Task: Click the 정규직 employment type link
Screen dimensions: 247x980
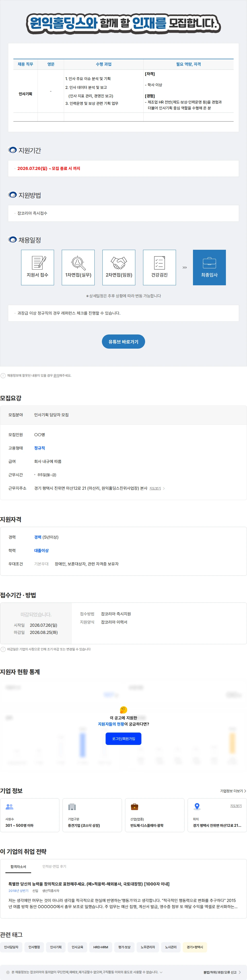Action: tap(40, 448)
